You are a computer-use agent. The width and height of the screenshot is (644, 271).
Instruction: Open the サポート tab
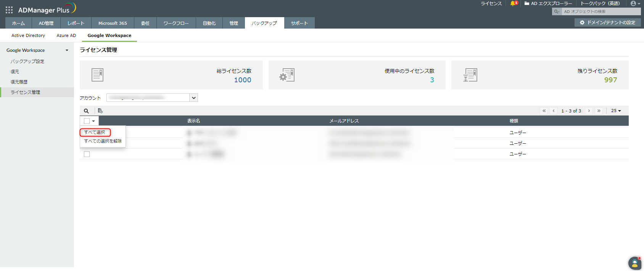[299, 23]
